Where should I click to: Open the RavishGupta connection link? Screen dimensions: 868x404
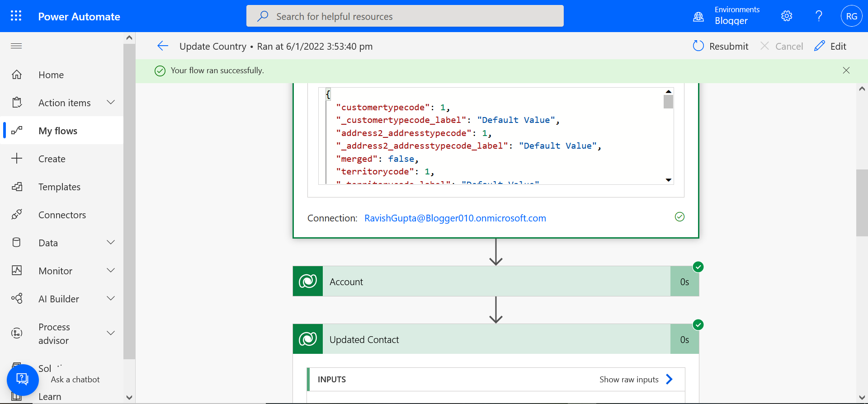(455, 218)
